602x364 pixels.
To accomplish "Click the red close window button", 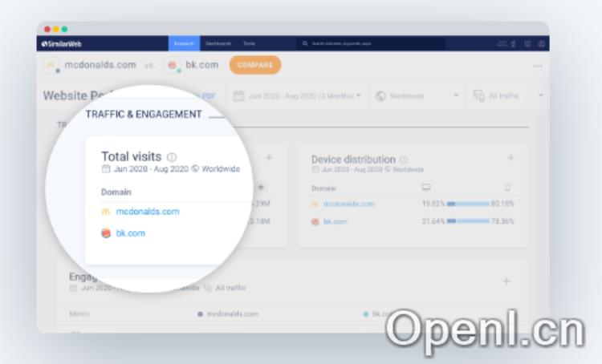I will (47, 29).
